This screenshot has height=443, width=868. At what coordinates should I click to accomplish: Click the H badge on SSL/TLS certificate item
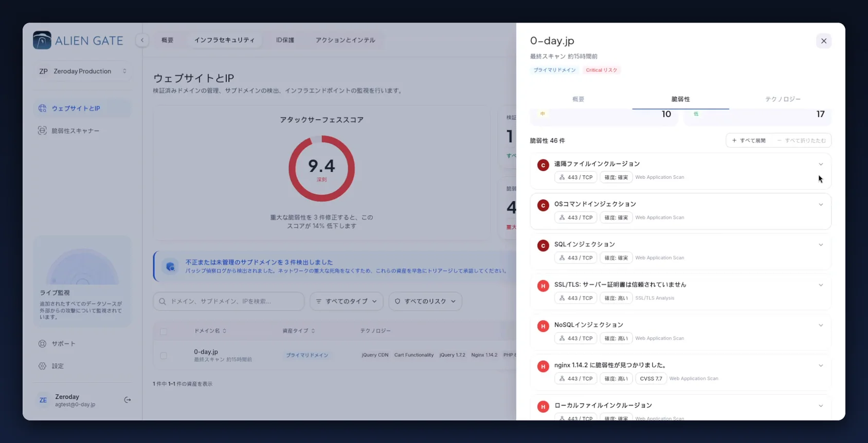point(543,286)
